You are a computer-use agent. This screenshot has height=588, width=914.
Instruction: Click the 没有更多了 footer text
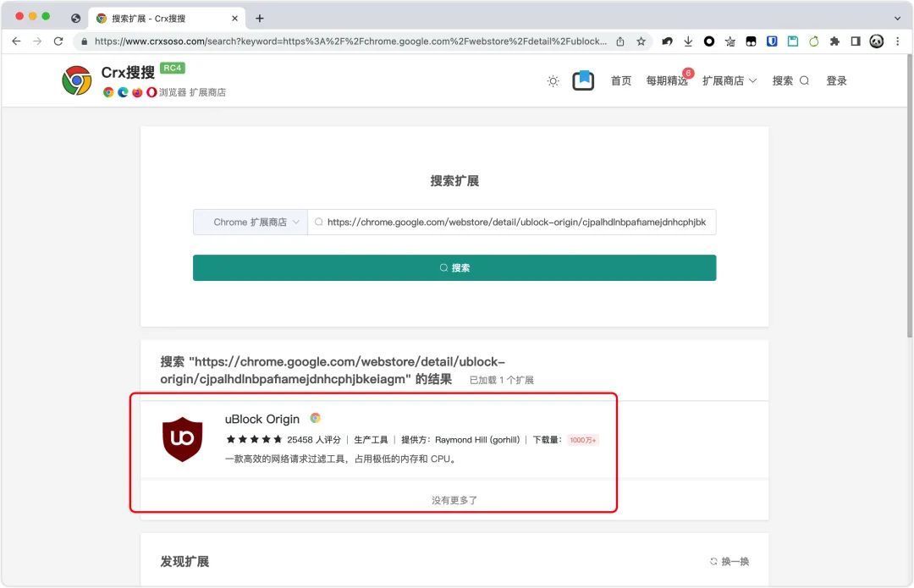(454, 500)
